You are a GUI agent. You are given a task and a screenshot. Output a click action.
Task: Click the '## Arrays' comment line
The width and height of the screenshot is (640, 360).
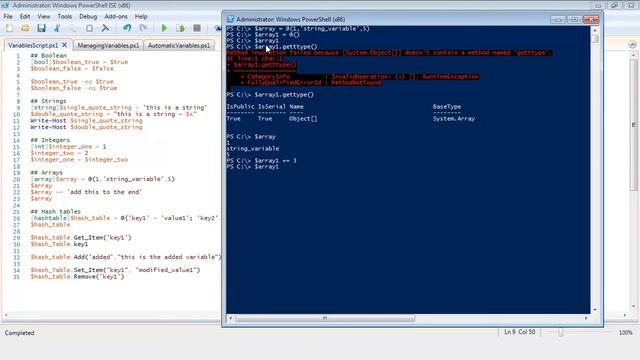coord(47,173)
